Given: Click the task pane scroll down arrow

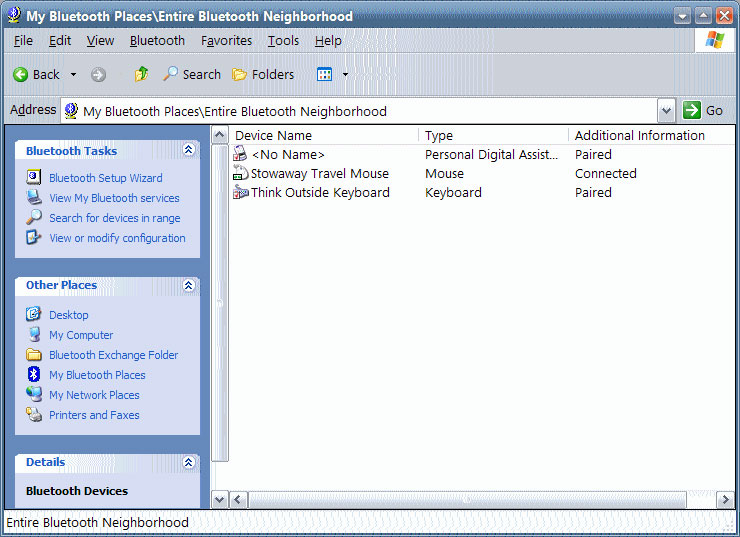Looking at the screenshot, I should pos(219,499).
